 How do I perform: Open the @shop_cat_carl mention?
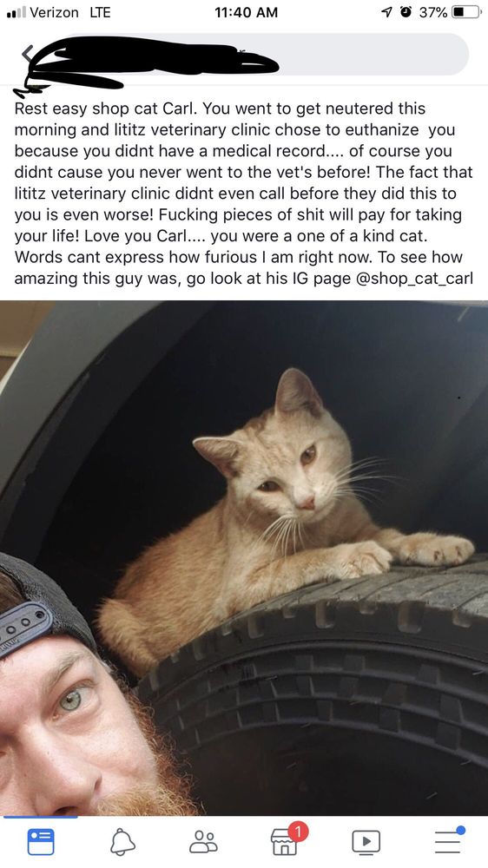pyautogui.click(x=415, y=279)
